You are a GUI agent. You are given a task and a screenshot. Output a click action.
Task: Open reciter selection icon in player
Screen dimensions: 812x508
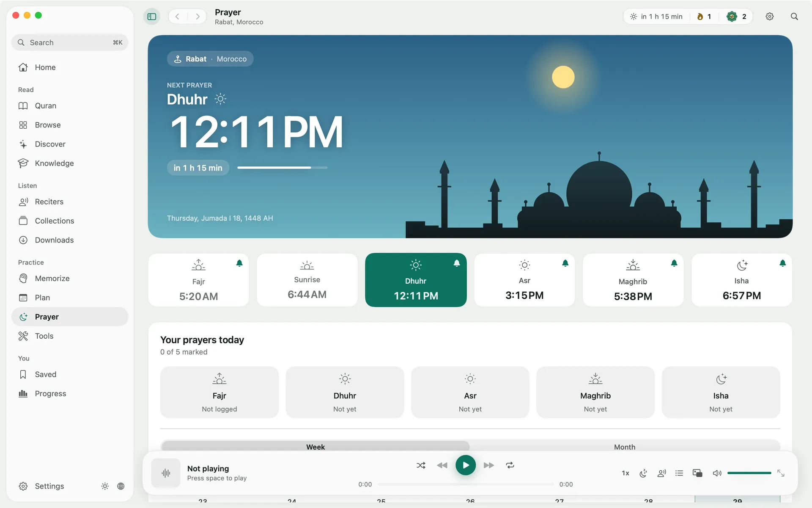[x=661, y=473]
